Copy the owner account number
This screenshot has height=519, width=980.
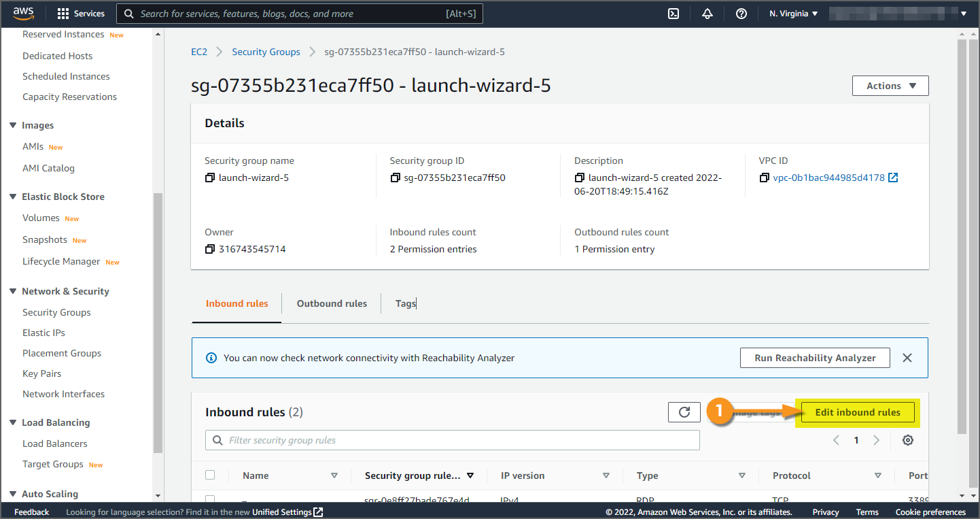coord(210,250)
